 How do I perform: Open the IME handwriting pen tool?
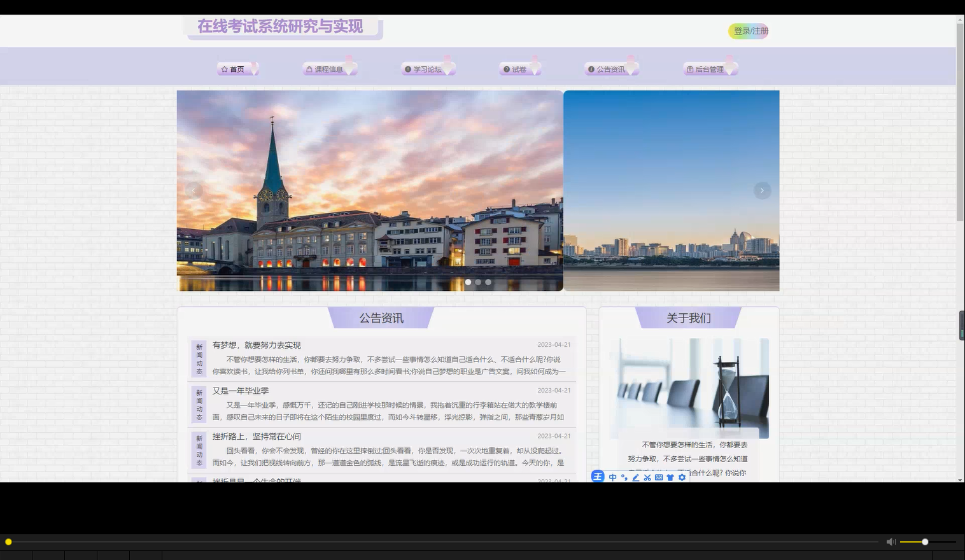[635, 477]
